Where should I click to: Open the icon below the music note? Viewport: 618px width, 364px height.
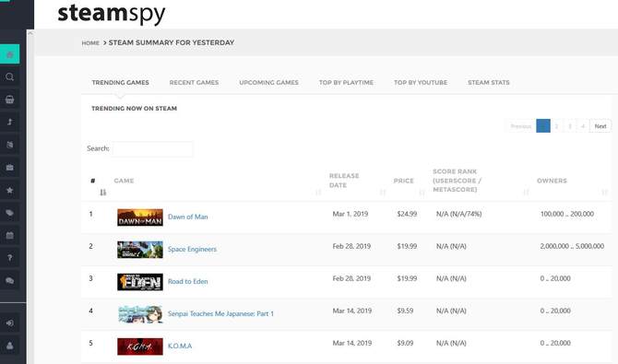point(10,145)
